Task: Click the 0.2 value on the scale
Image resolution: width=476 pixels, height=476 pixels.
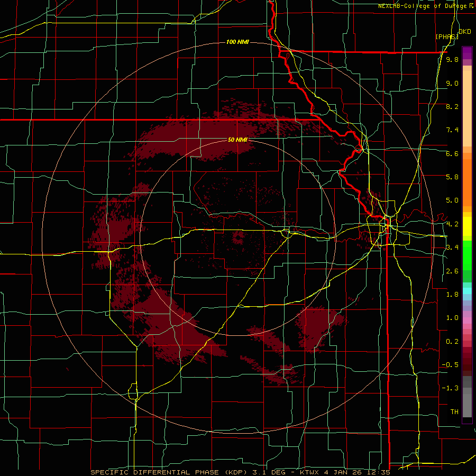Action: point(452,342)
